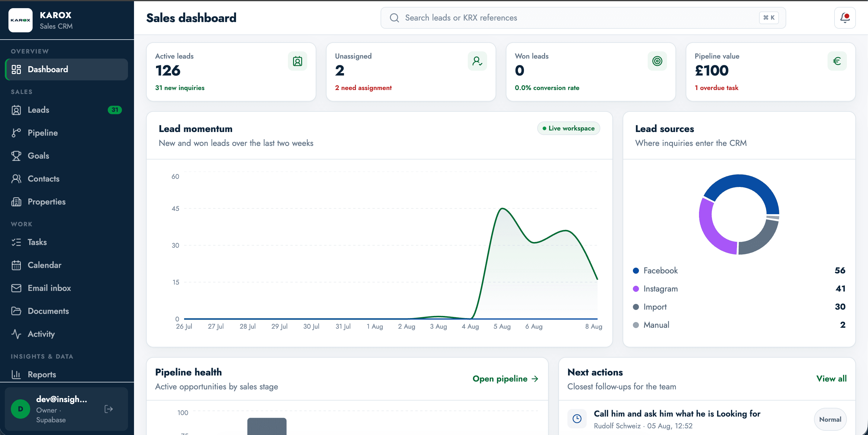The image size is (868, 435).
Task: Open the Email inbox menu item
Action: 66,288
